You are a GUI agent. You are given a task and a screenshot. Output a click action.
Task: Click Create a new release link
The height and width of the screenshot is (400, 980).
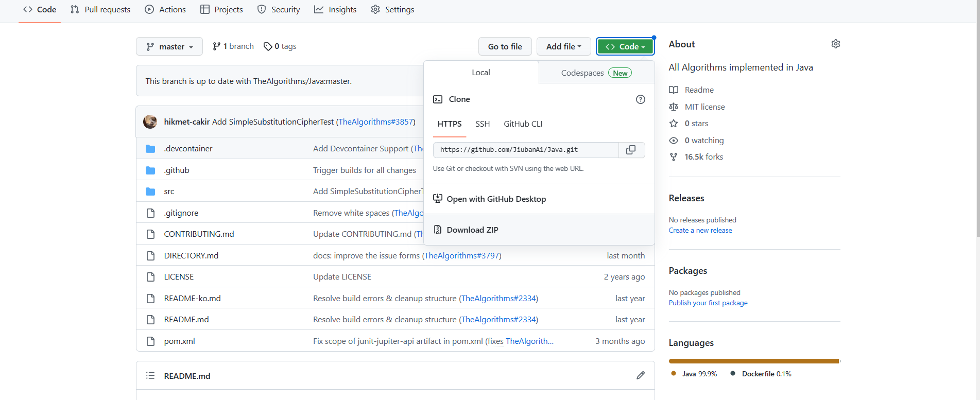click(x=700, y=231)
